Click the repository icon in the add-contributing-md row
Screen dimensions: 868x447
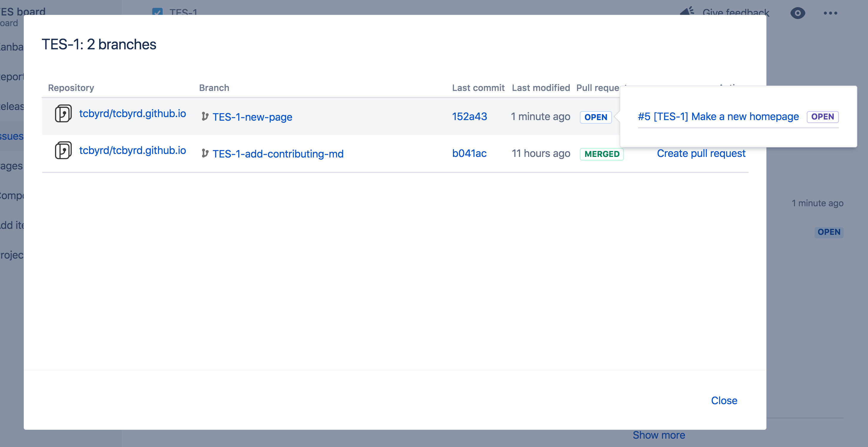(x=63, y=150)
